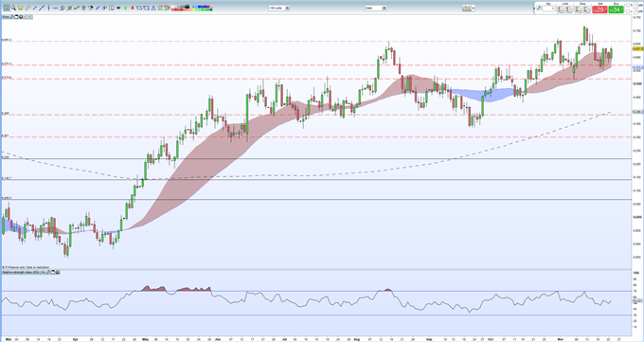Image resolution: width=644 pixels, height=342 pixels.
Task: Pick the horizontal line drawing tool
Action: 55,9
